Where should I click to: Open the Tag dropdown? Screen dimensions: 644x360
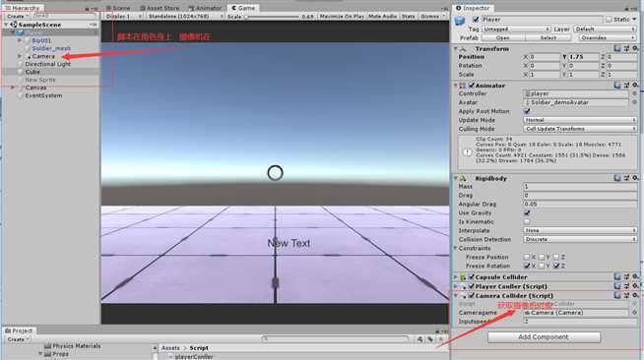[516, 30]
